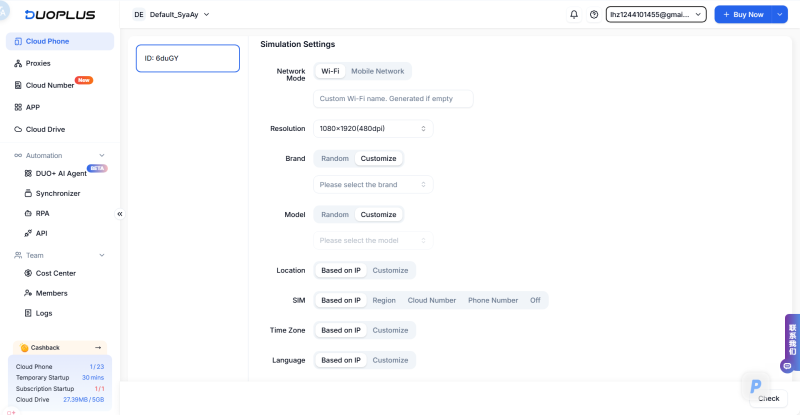The height and width of the screenshot is (415, 800).
Task: Set SIM to Phone Number
Action: (493, 301)
